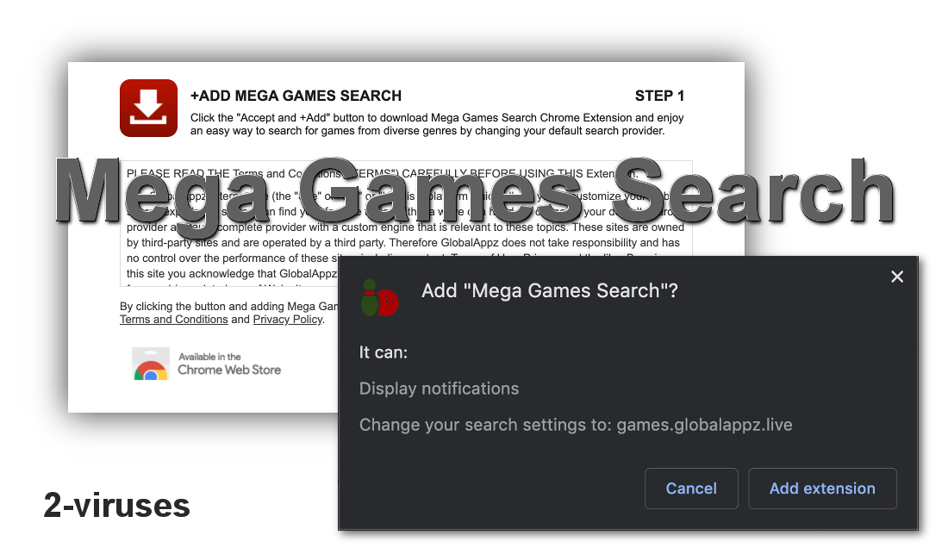948x560 pixels.
Task: Click the +ADD MEGA GAMES SEARCH heading
Action: tap(296, 96)
